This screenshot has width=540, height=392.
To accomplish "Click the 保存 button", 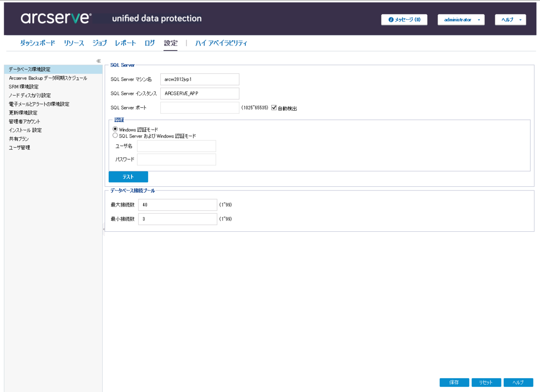I will point(454,382).
